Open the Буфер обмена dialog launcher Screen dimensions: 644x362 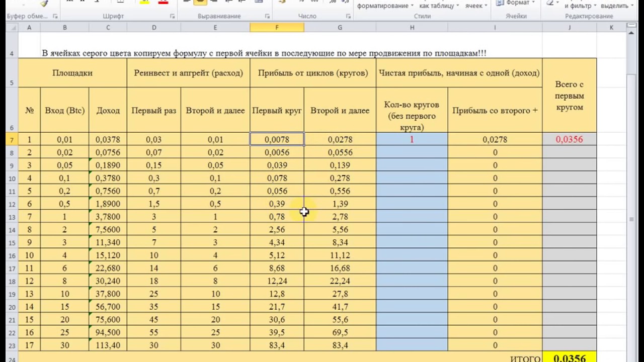(55, 17)
